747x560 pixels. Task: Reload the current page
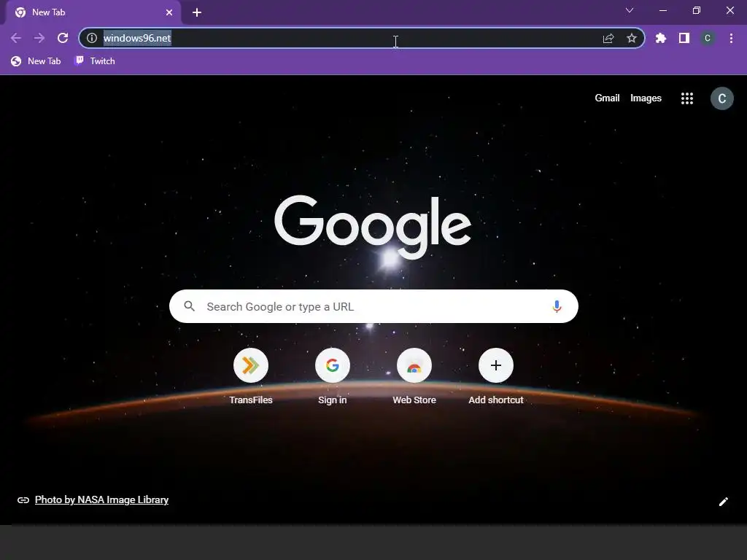tap(63, 38)
